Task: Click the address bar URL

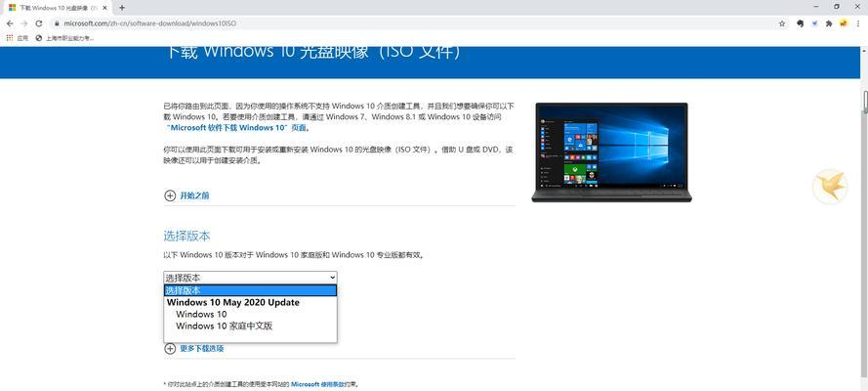Action: click(150, 23)
